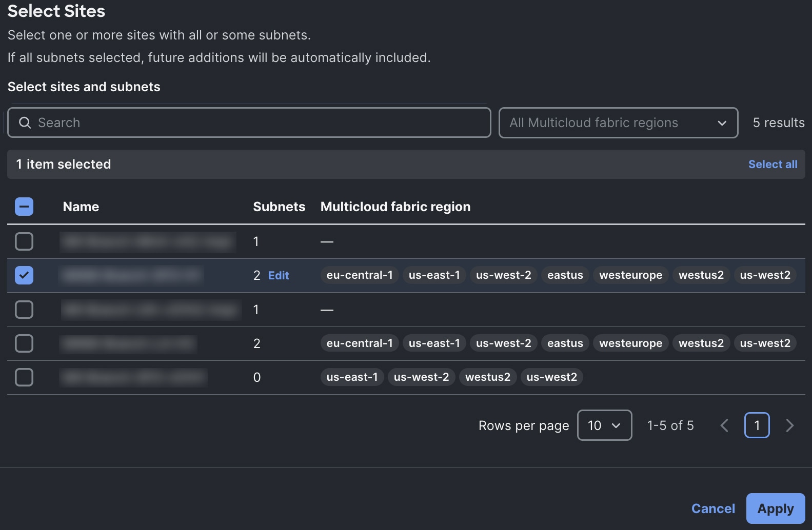Viewport: 812px width, 530px height.
Task: Click westeurope tag in the checked row
Action: click(x=631, y=275)
